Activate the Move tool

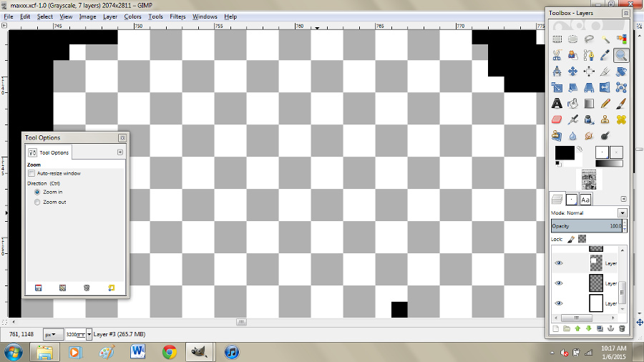(x=572, y=72)
